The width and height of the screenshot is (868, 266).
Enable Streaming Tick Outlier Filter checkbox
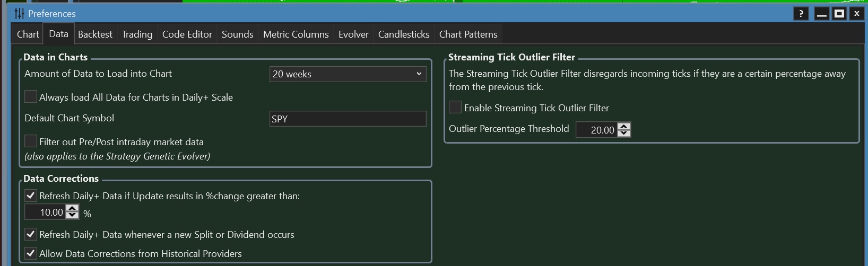coord(455,108)
